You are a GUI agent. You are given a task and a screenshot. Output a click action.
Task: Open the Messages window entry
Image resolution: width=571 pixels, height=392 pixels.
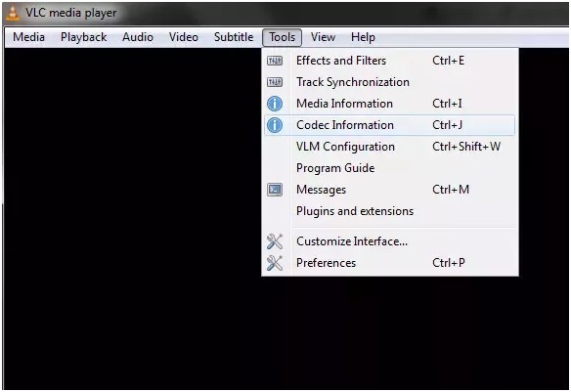[390, 190]
